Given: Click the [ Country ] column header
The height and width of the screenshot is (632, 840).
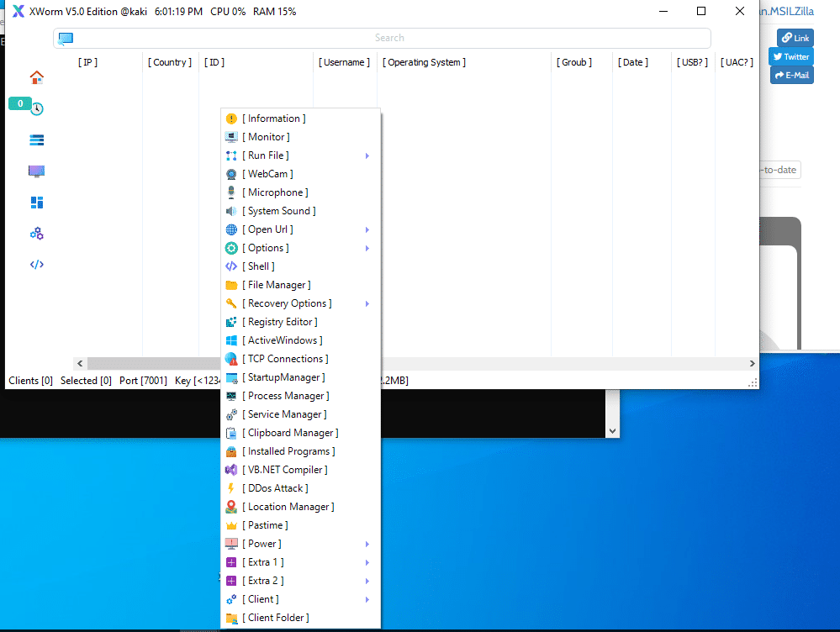Looking at the screenshot, I should (x=170, y=63).
